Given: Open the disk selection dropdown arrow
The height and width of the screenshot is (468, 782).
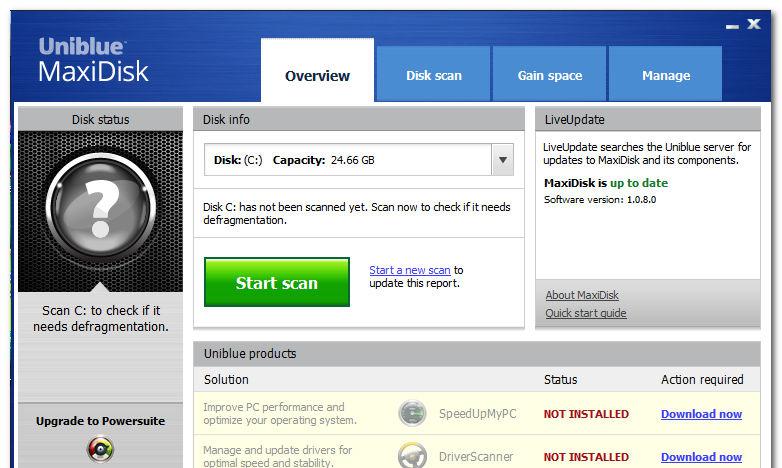Looking at the screenshot, I should (x=503, y=160).
